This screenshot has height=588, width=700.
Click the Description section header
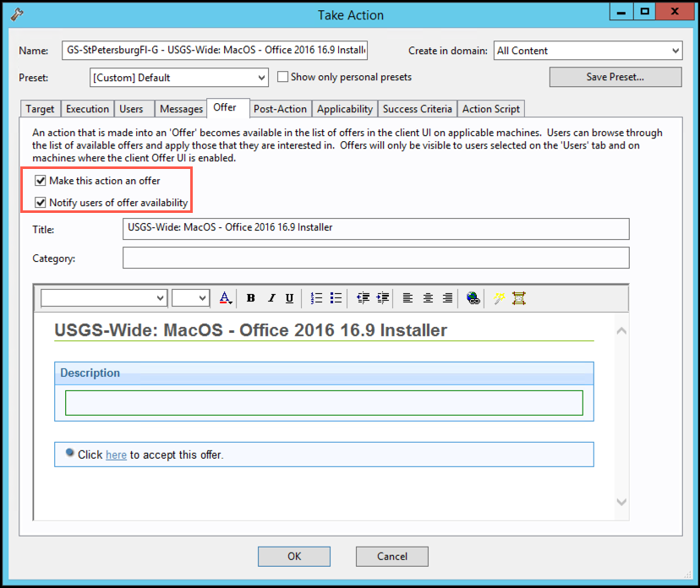pos(324,373)
